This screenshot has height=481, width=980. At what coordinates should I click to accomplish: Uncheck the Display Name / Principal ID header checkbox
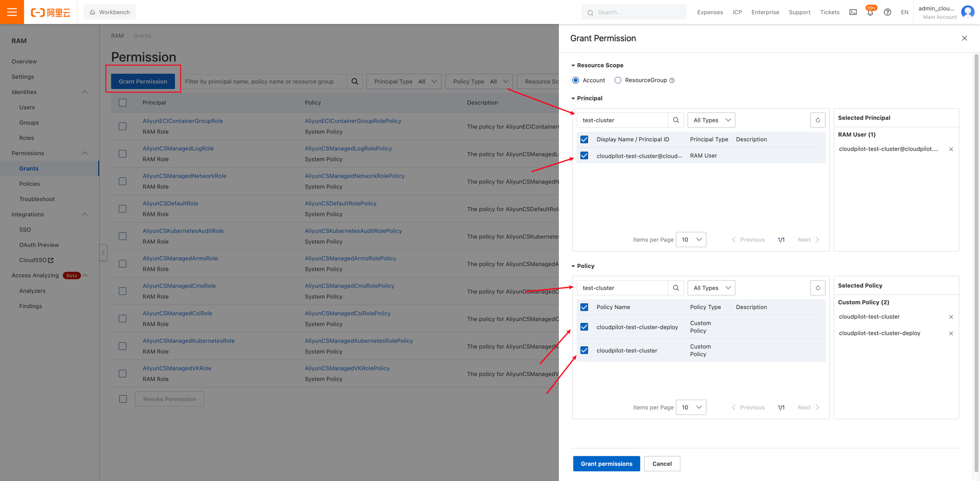click(x=584, y=139)
